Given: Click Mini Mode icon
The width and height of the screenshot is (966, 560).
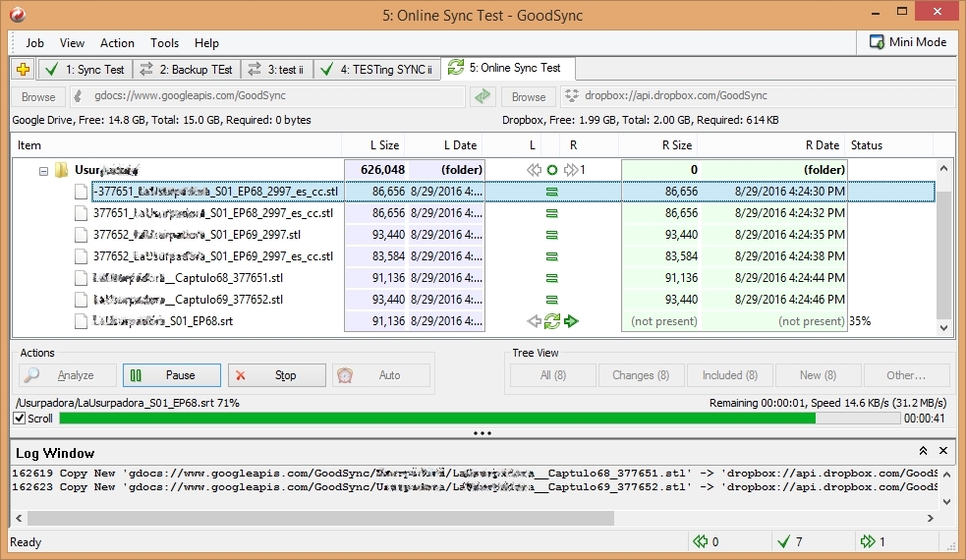Looking at the screenshot, I should pyautogui.click(x=876, y=42).
